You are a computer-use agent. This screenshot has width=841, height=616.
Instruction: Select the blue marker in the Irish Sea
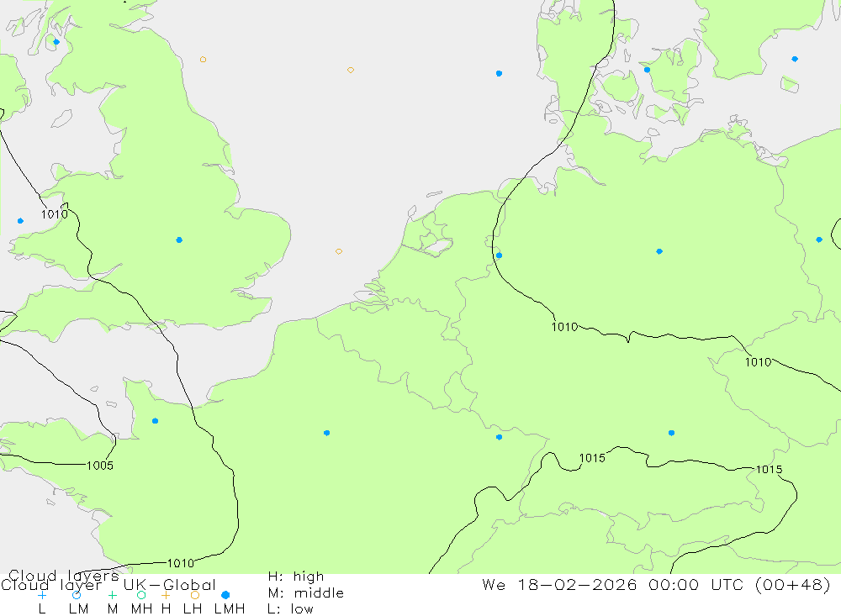click(20, 221)
